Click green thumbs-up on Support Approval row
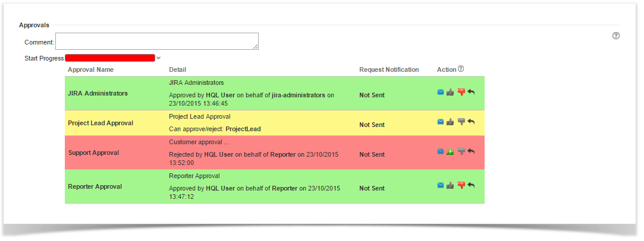Viewport: 644px width, 241px height. [x=450, y=151]
